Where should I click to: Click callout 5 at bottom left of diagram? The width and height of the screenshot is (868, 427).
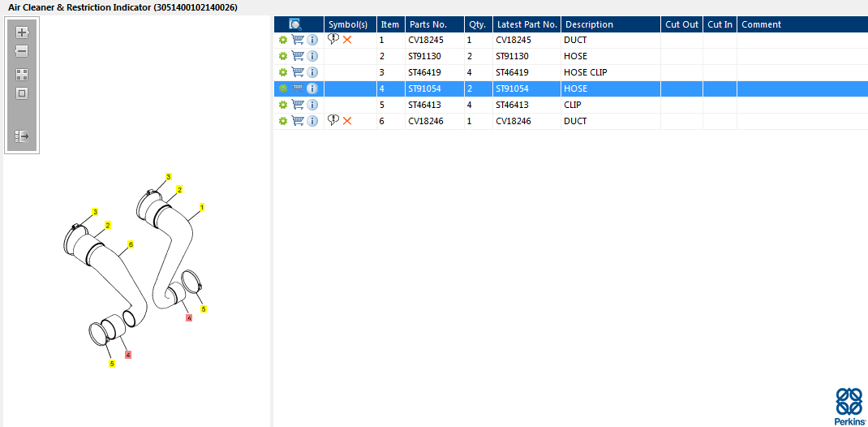pos(112,364)
